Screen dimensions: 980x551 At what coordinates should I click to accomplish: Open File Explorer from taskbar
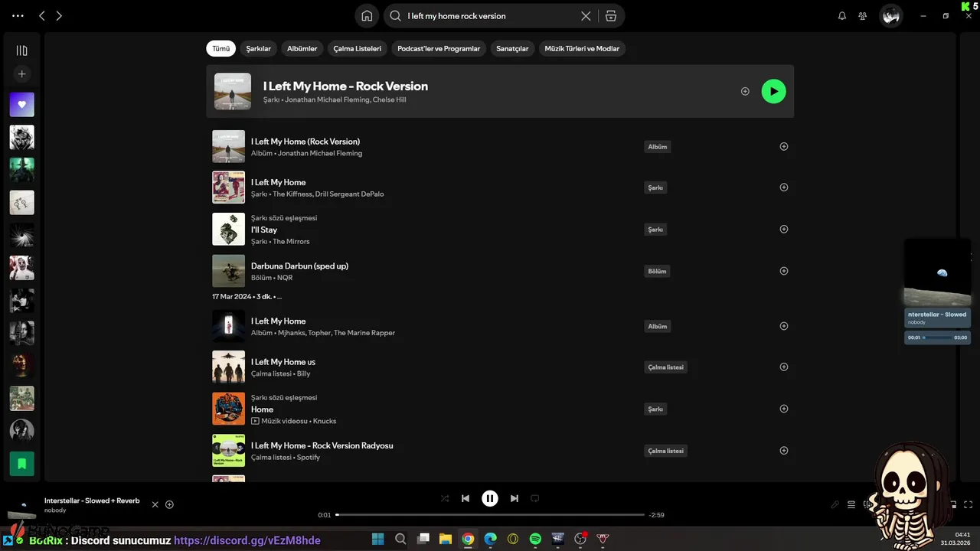point(445,539)
